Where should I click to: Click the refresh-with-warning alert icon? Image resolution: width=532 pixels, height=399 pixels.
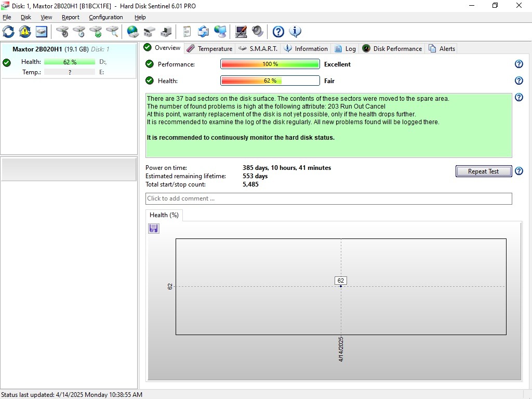point(25,32)
